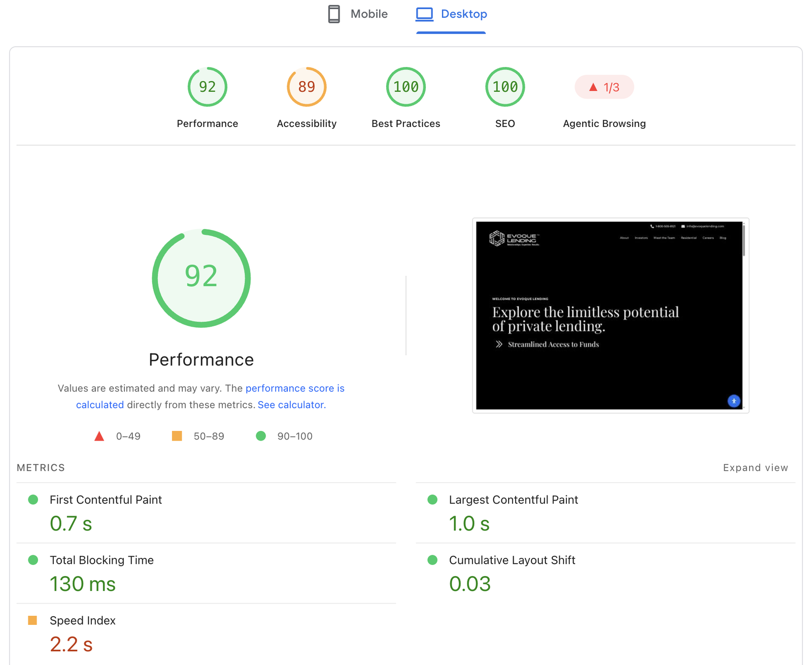The image size is (812, 665).
Task: Click the First Contentful Paint metric label
Action: point(106,500)
